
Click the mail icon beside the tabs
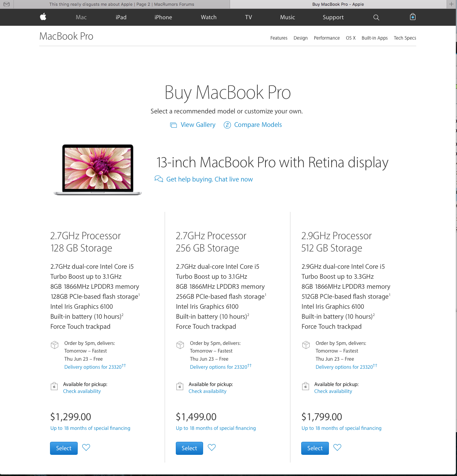click(x=7, y=4)
